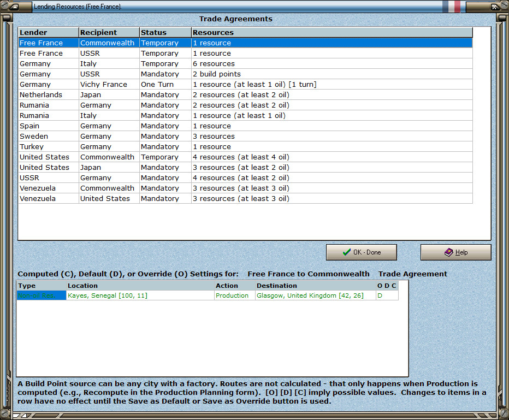Viewport: 509px width, 420px height.
Task: Select the Rumania to Italy agreement
Action: point(245,116)
